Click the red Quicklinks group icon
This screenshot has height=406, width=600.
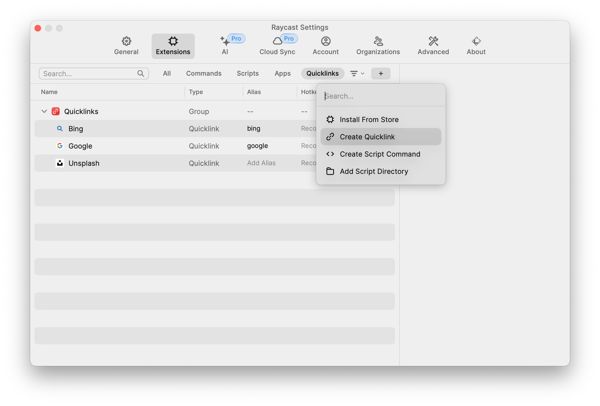coord(56,111)
